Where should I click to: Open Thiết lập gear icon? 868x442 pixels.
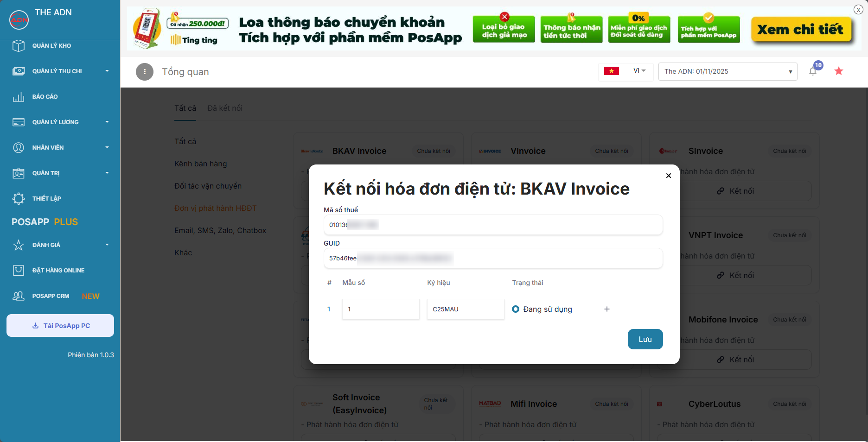coord(19,199)
